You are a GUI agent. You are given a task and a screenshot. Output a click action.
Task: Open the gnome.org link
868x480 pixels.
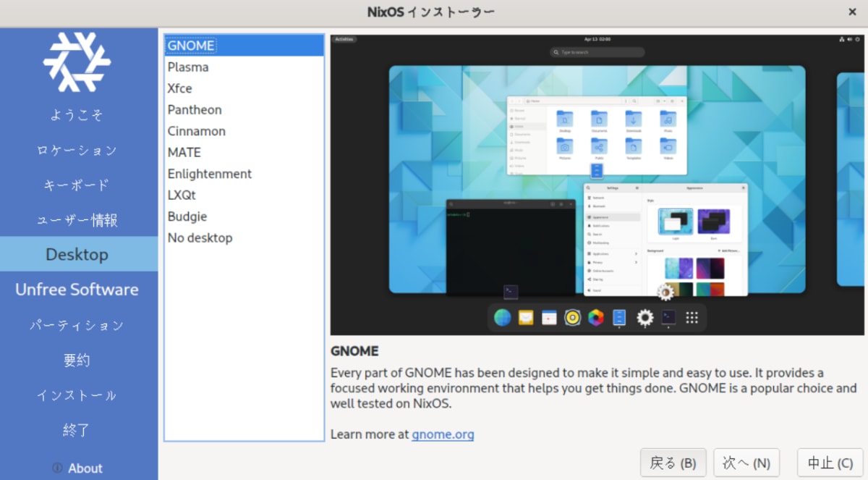pyautogui.click(x=443, y=434)
